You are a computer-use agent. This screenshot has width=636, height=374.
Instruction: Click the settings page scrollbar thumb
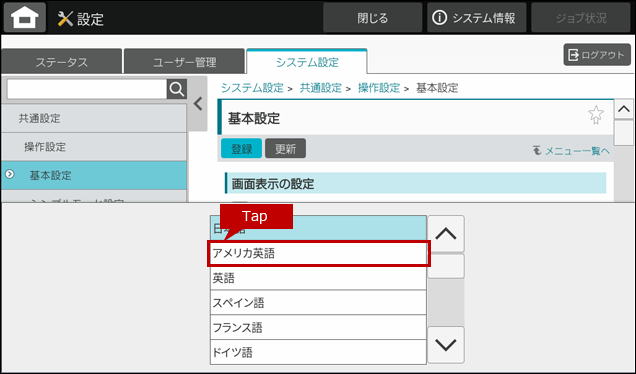(x=623, y=133)
